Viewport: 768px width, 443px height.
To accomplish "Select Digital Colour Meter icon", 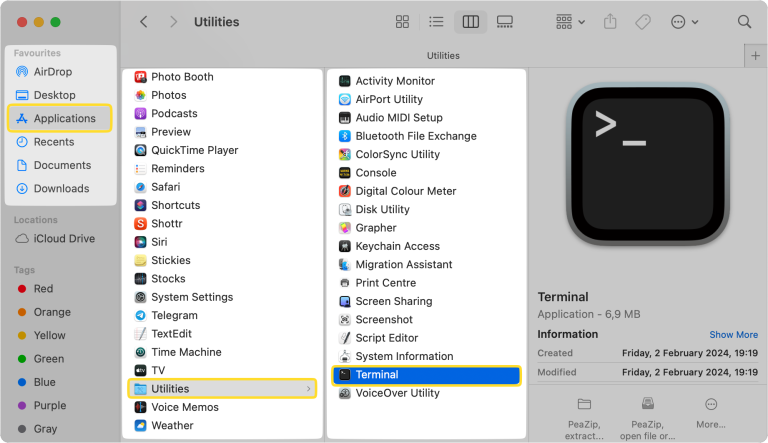I will [x=345, y=191].
